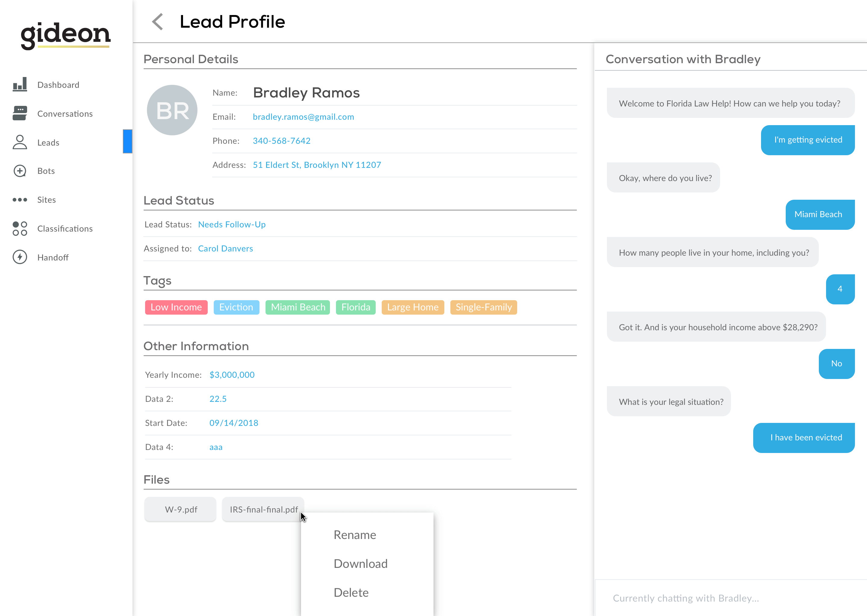Screen dimensions: 867x616
Task: Click the Bots plus-circle icon
Action: pos(20,171)
